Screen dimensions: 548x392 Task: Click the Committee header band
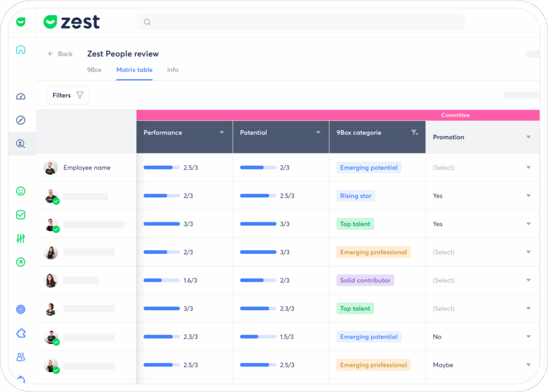click(x=338, y=116)
